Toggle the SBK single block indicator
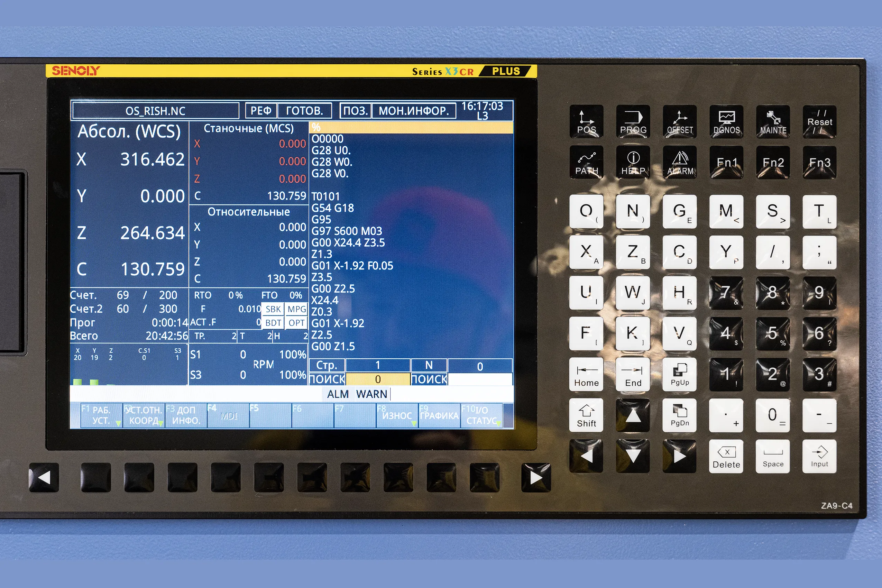882x588 pixels. (273, 309)
